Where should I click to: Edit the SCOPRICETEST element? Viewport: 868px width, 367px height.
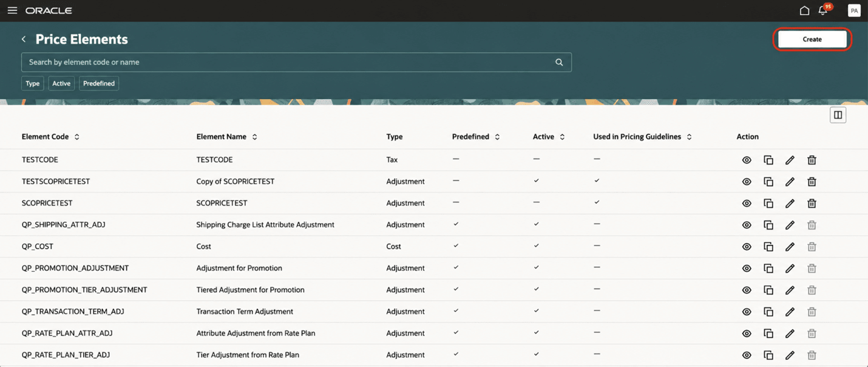click(x=790, y=203)
